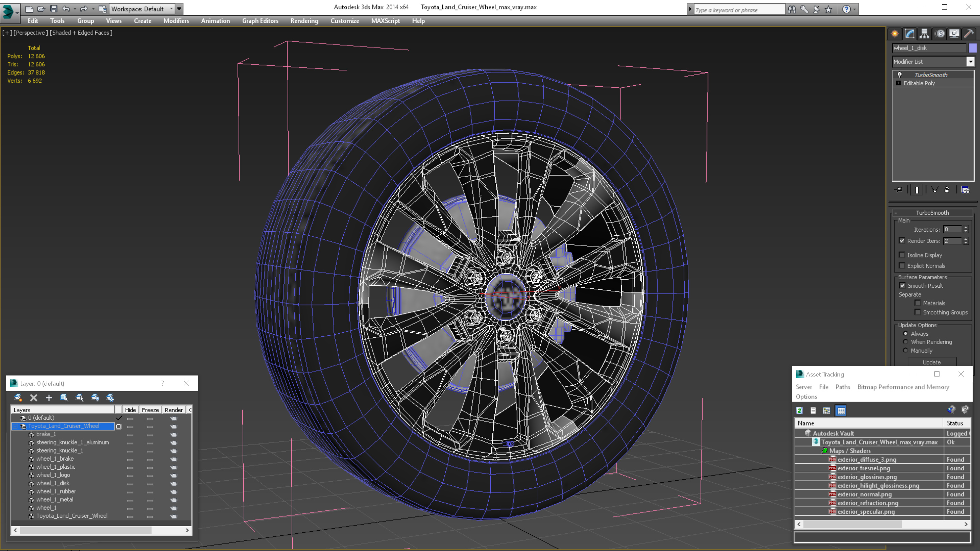This screenshot has width=980, height=551.
Task: Click the Asset Tracking horizontal scrollbar
Action: click(852, 524)
